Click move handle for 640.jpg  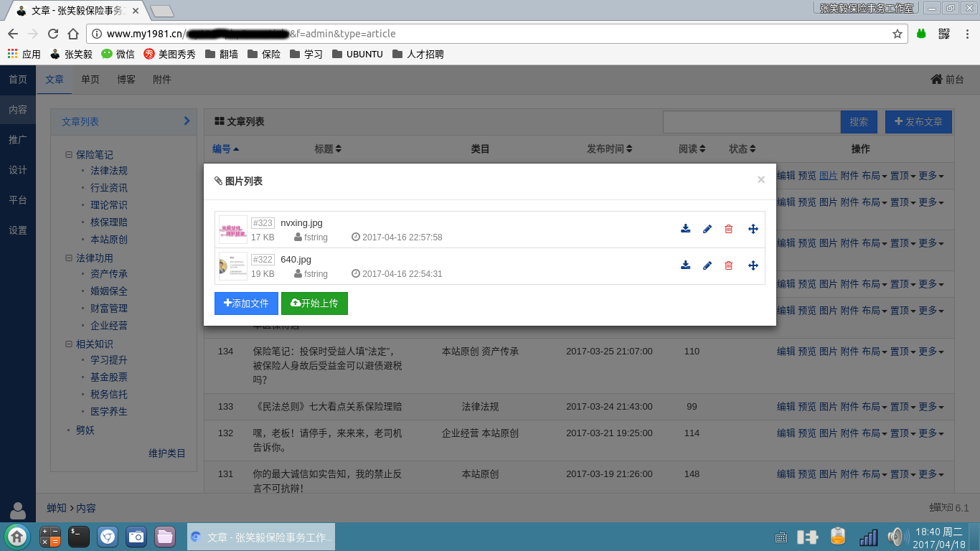click(753, 265)
